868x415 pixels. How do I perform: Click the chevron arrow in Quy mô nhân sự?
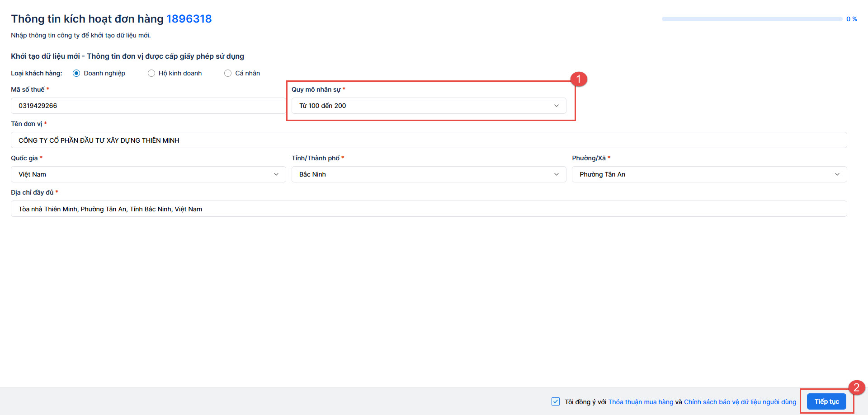coord(557,106)
